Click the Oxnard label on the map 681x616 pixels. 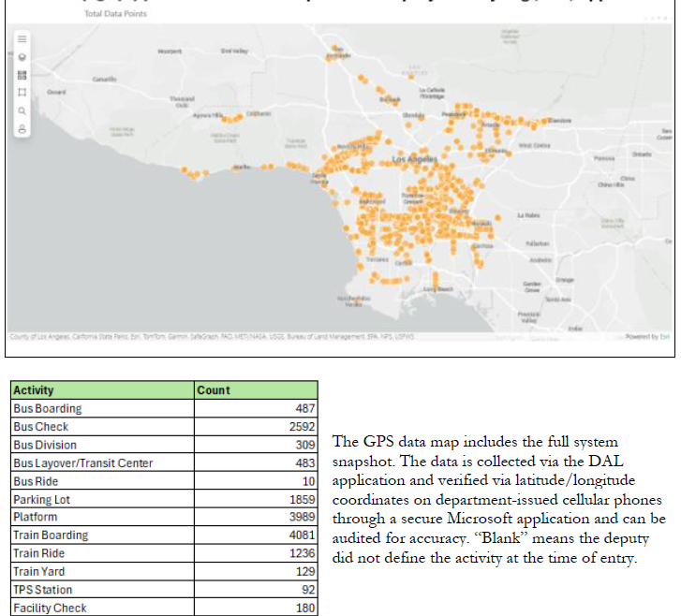tap(57, 92)
